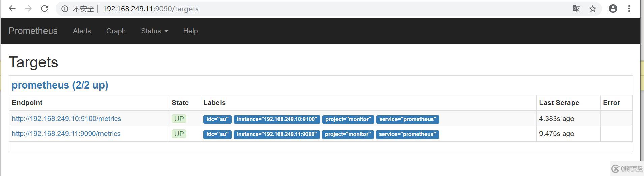The image size is (644, 176).
Task: Switch to the Graph page
Action: pos(116,31)
